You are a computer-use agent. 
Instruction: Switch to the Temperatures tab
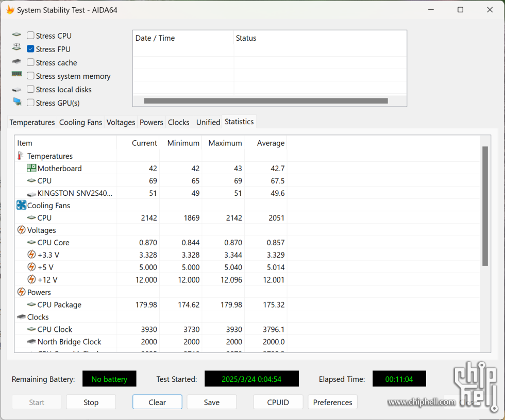(32, 123)
